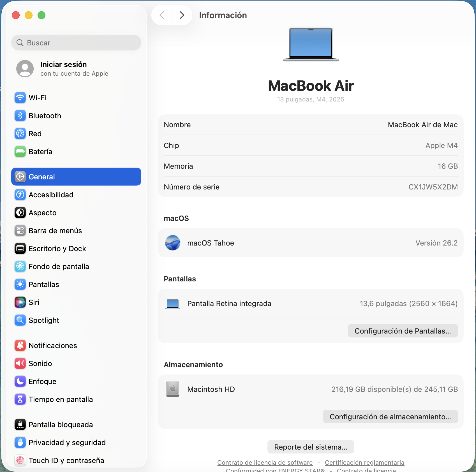Open Wi-Fi settings via its icon
The height and width of the screenshot is (472, 476).
[x=20, y=98]
